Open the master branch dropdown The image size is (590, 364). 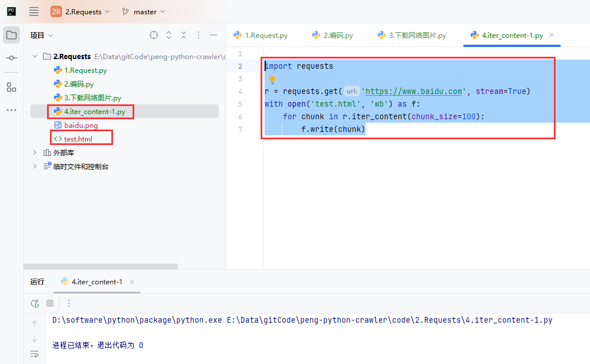point(149,11)
